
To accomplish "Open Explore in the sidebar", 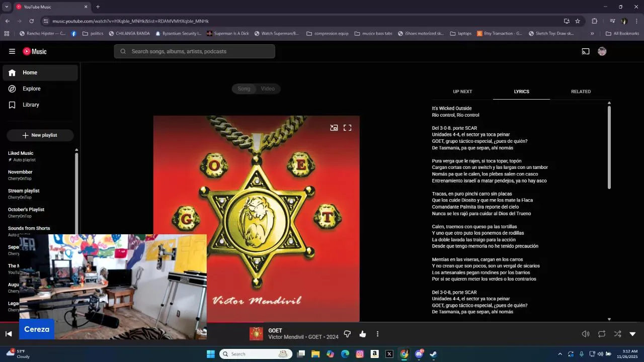I will click(x=40, y=88).
